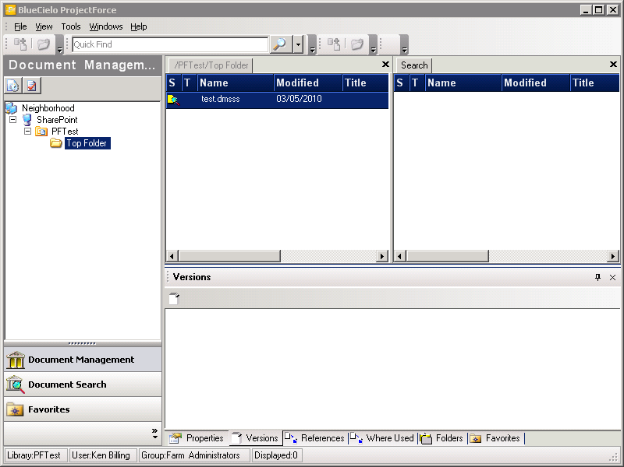Click Displayed:0 in status bar

[277, 455]
